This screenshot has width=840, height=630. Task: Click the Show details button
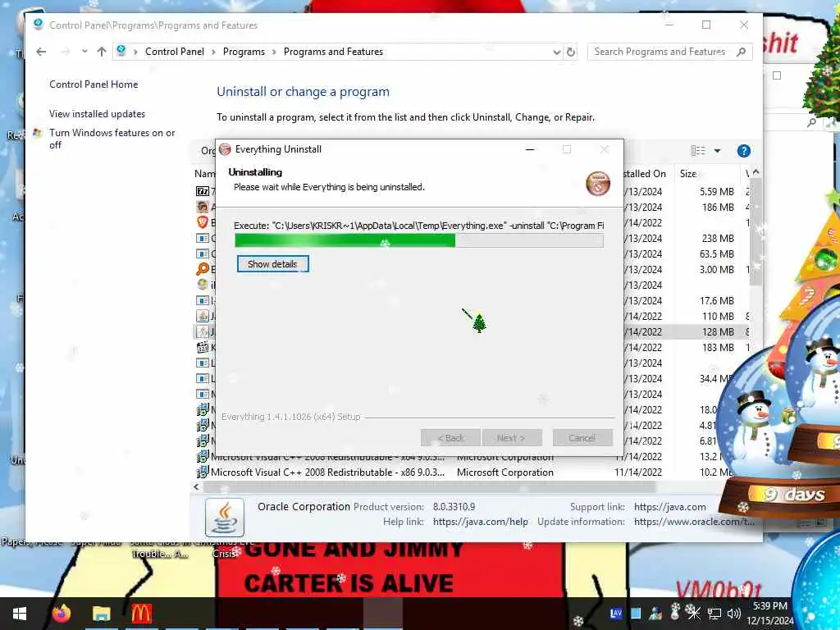[272, 264]
